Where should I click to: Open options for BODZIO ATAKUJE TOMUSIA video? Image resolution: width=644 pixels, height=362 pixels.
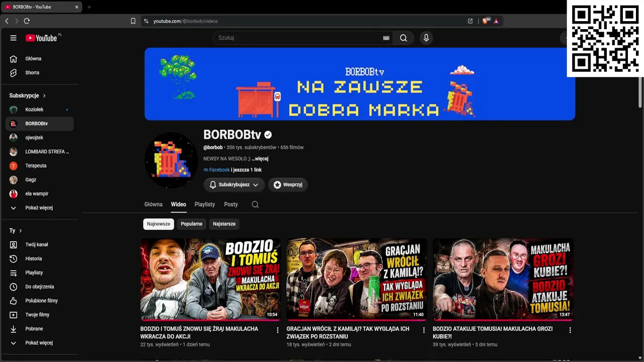pos(570,330)
